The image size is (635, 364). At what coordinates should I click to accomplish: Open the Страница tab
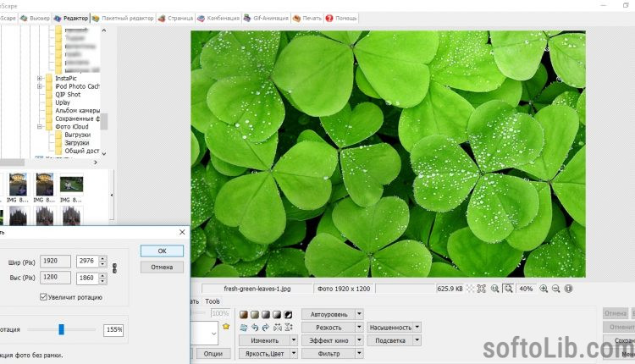point(176,19)
